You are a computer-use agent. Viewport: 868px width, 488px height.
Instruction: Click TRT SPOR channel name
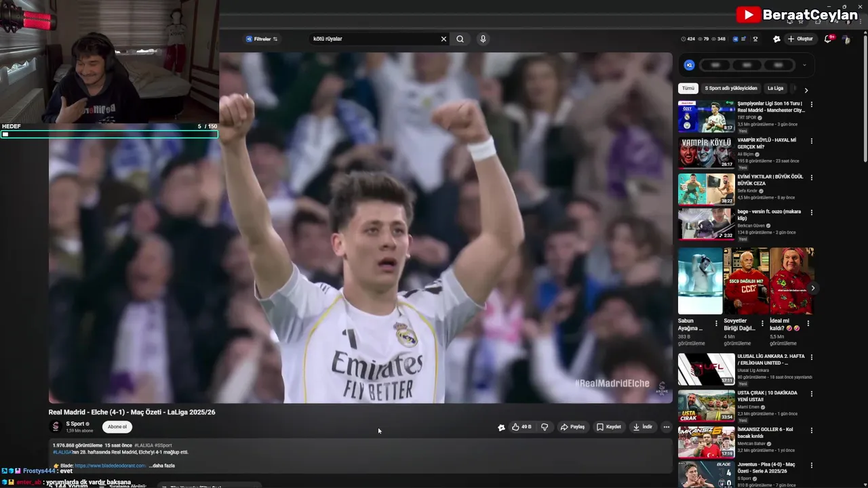point(747,117)
